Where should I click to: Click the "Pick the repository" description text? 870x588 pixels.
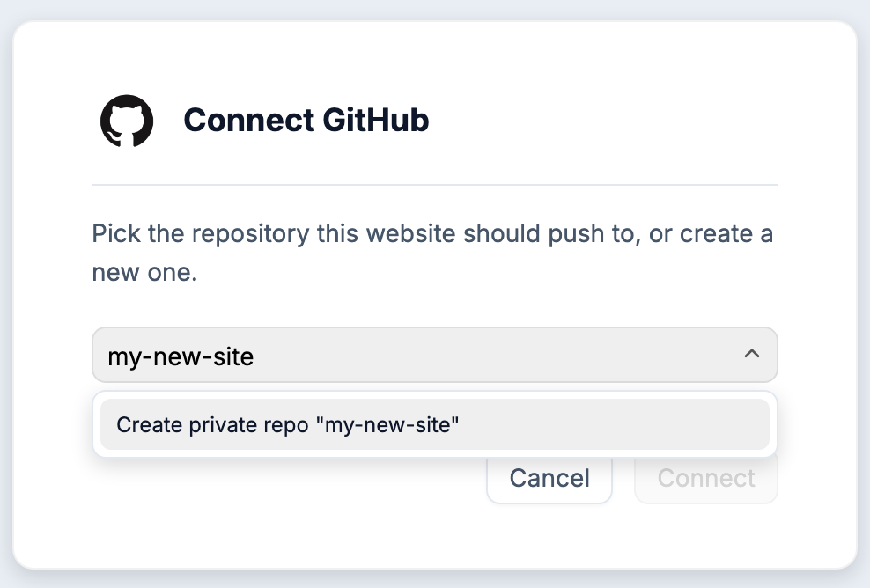[x=432, y=253]
